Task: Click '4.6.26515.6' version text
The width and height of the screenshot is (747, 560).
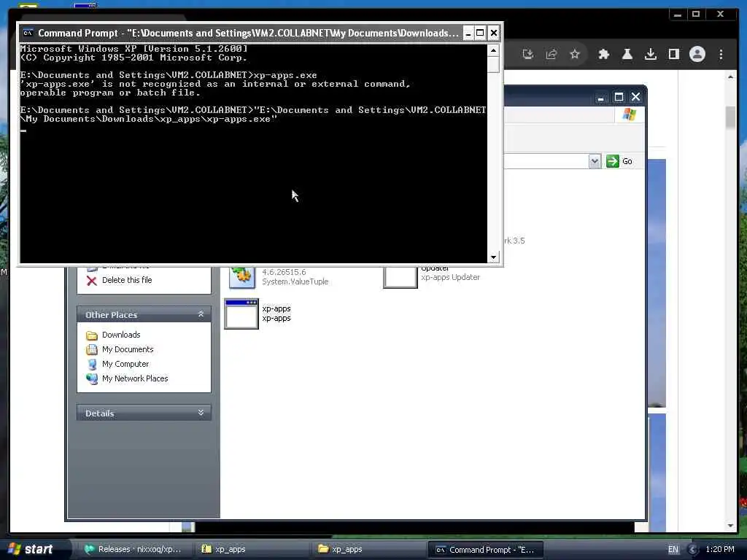Action: click(x=284, y=272)
